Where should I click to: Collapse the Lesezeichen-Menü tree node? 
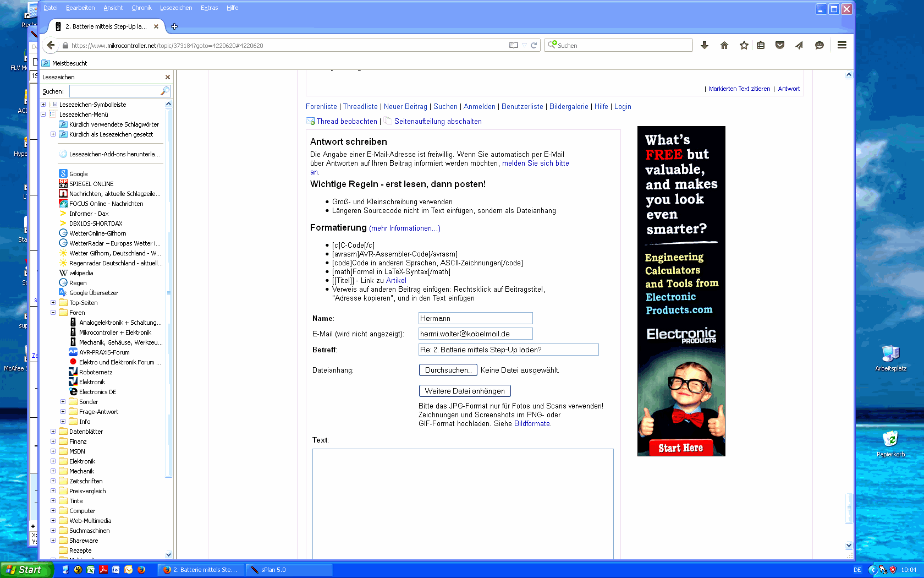43,114
